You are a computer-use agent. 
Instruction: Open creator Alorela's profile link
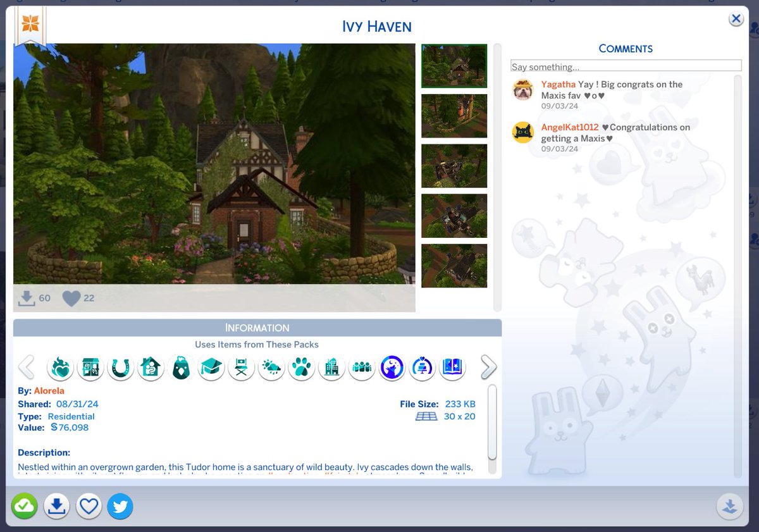pyautogui.click(x=49, y=391)
